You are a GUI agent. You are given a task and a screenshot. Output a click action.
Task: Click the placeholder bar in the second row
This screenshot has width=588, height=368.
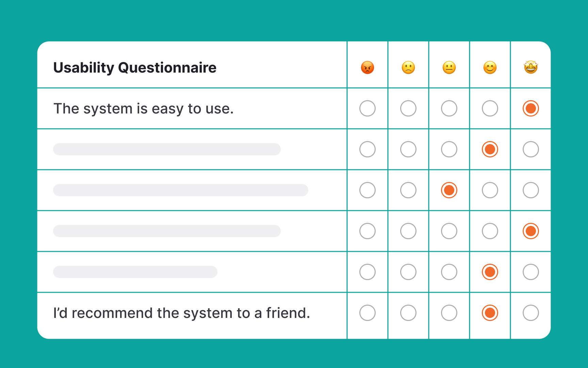click(167, 149)
